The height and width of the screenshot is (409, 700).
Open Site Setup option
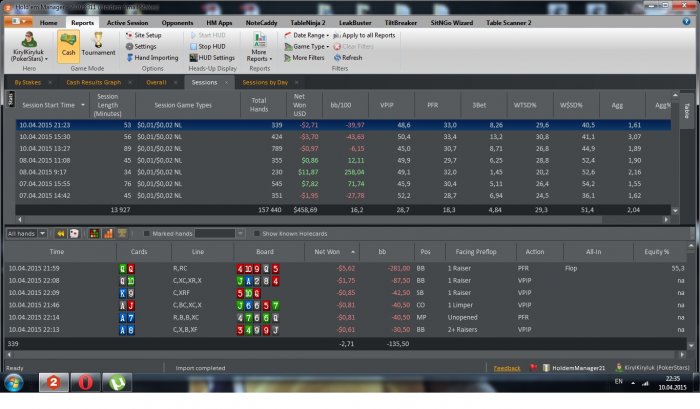[144, 35]
